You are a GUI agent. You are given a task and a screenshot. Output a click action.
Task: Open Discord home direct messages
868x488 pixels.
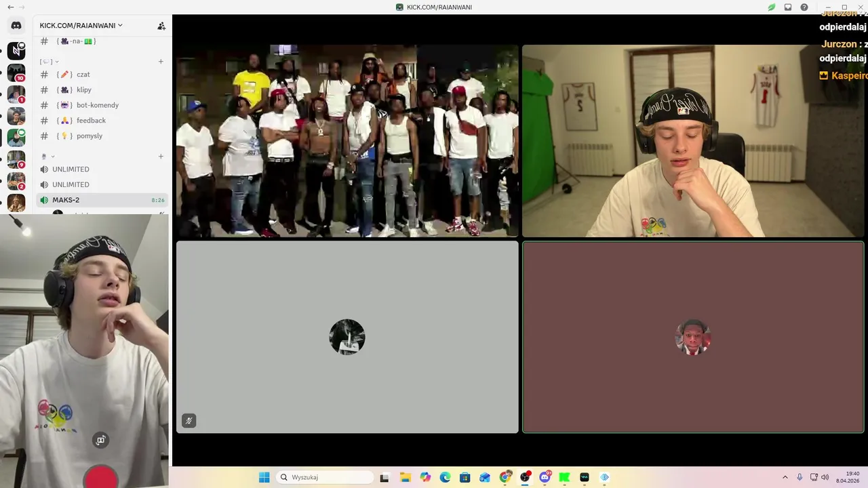[x=16, y=26]
